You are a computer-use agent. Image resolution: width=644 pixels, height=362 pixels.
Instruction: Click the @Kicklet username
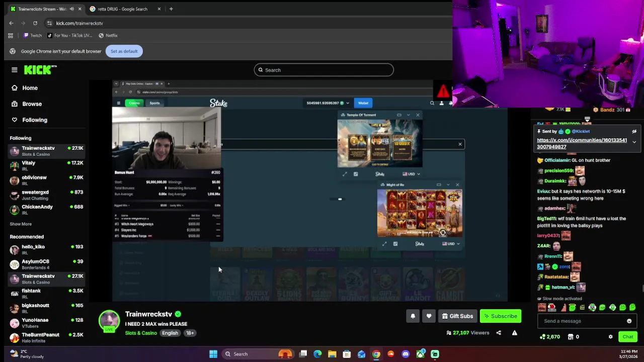pos(581,131)
